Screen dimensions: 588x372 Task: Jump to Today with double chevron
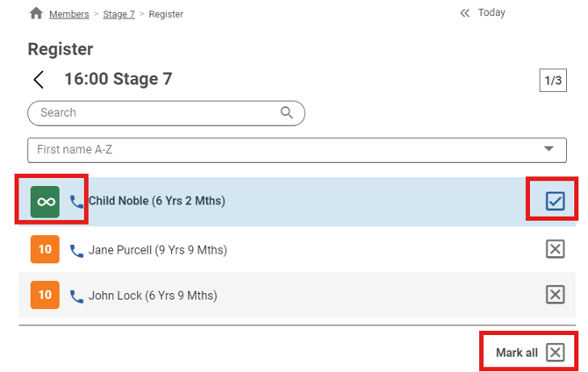(466, 13)
